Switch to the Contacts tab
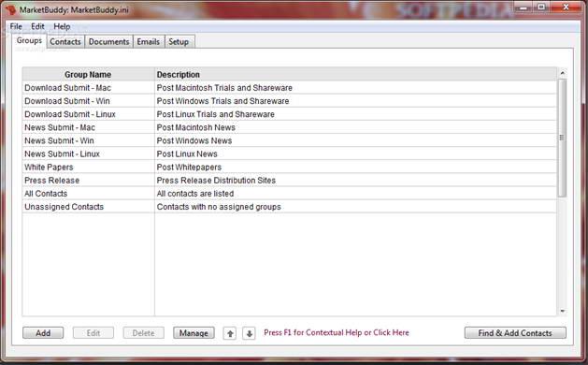The image size is (588, 365). click(x=65, y=42)
